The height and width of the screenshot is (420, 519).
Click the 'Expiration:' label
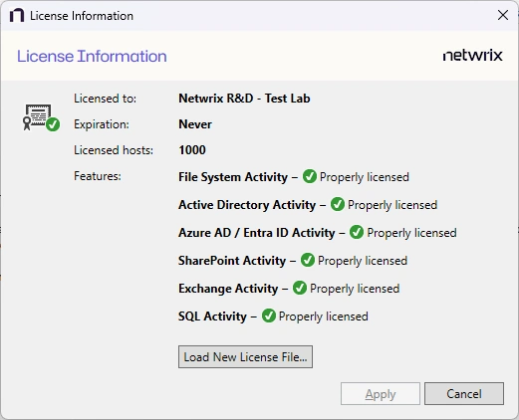[x=102, y=124]
